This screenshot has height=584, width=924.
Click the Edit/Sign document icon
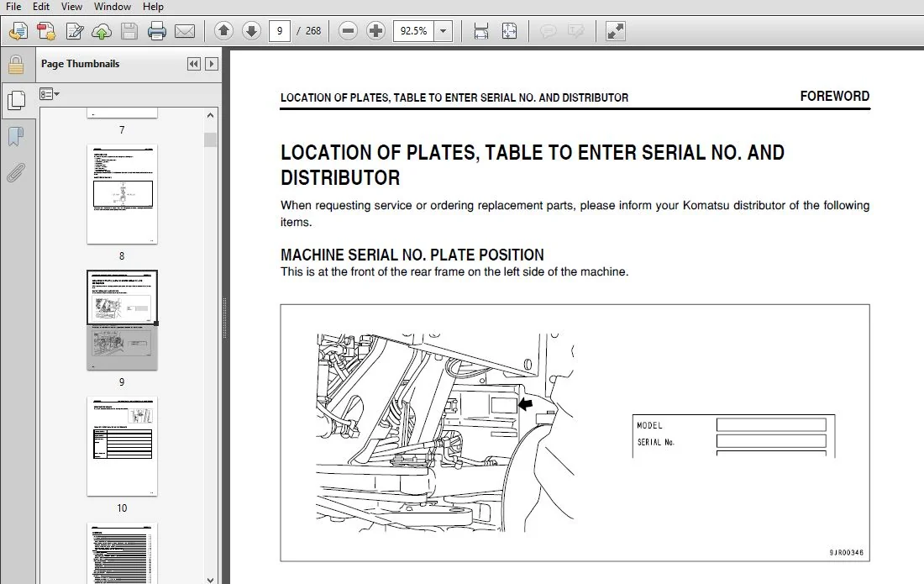point(74,30)
